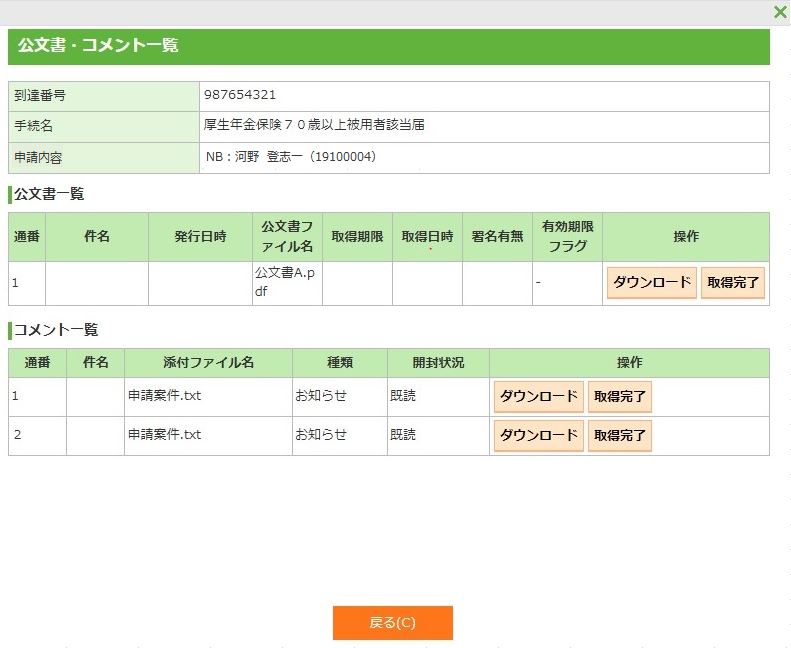Select the arrival number 987654321
This screenshot has height=648, width=791.
tap(240, 95)
